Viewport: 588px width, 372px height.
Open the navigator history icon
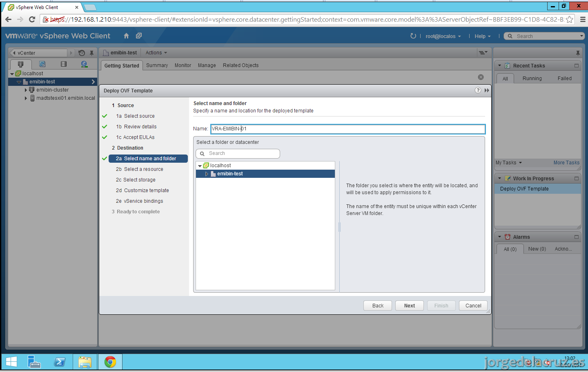[82, 53]
